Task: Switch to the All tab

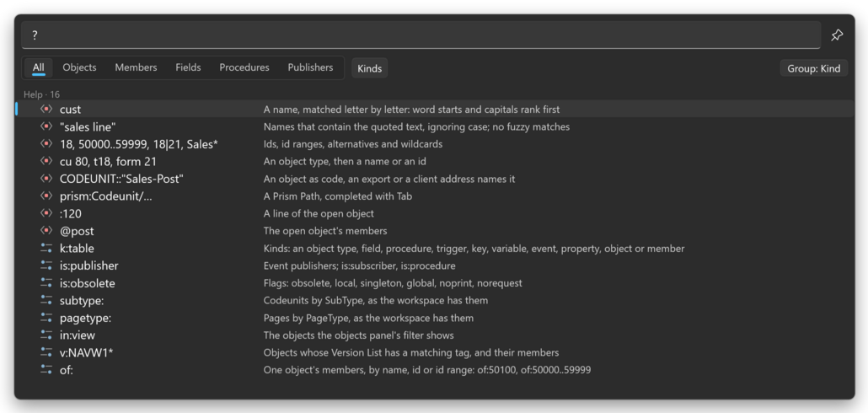Action: (x=38, y=67)
